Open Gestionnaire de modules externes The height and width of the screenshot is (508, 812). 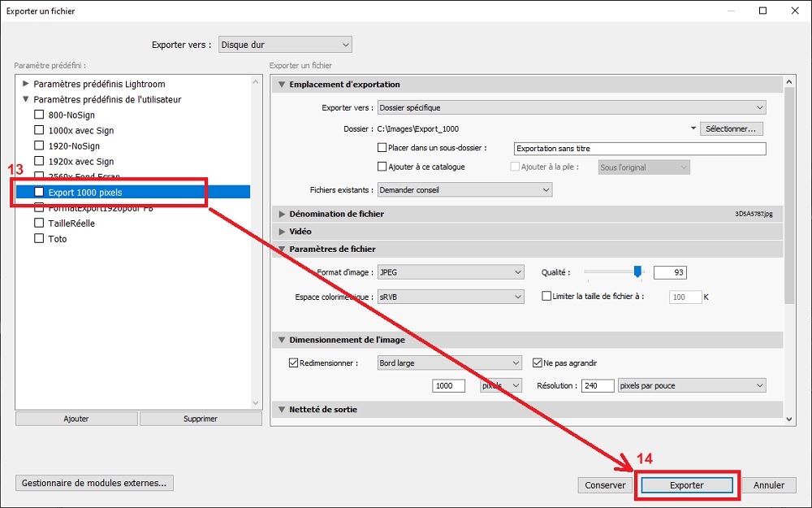tap(94, 483)
